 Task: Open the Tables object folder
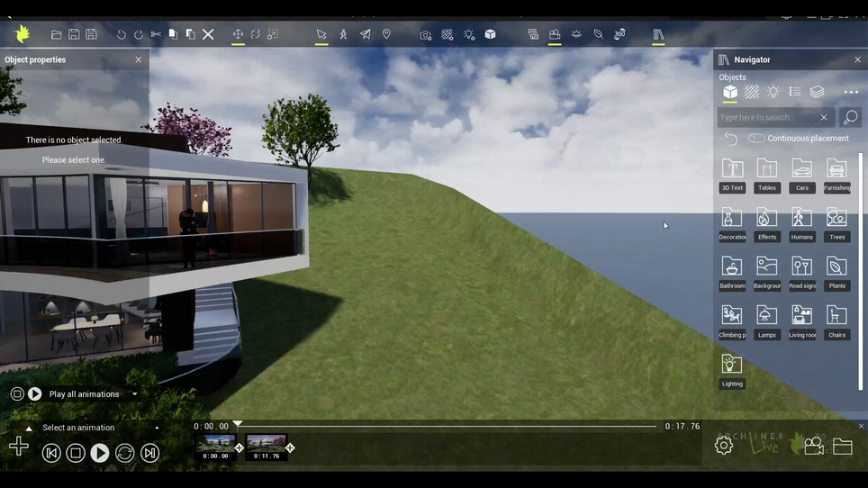(766, 175)
